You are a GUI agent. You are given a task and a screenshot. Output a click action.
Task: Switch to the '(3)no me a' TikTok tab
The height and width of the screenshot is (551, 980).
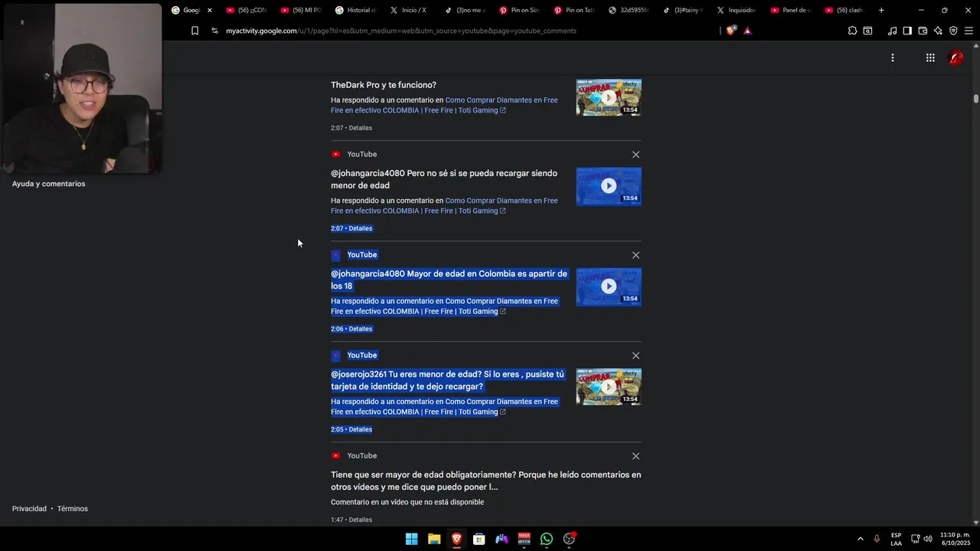[466, 10]
